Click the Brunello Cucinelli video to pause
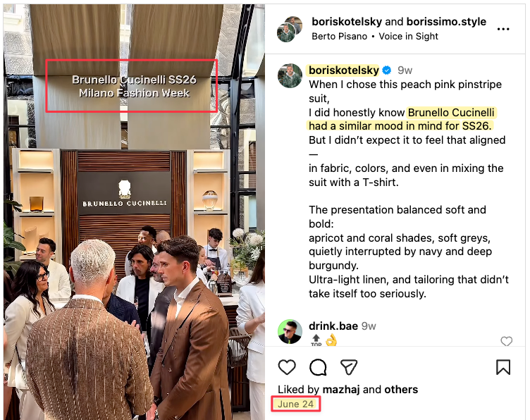530x420 pixels. click(x=134, y=212)
